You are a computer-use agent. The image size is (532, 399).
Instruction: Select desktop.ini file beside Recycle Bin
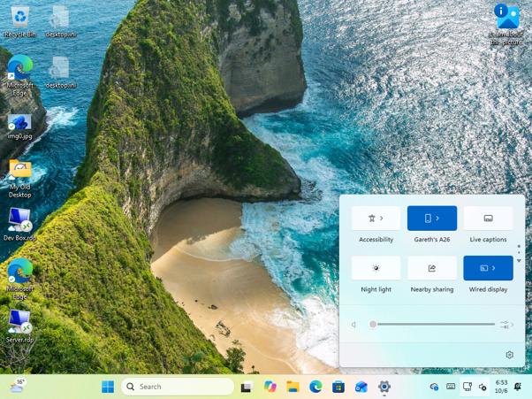coord(61,21)
